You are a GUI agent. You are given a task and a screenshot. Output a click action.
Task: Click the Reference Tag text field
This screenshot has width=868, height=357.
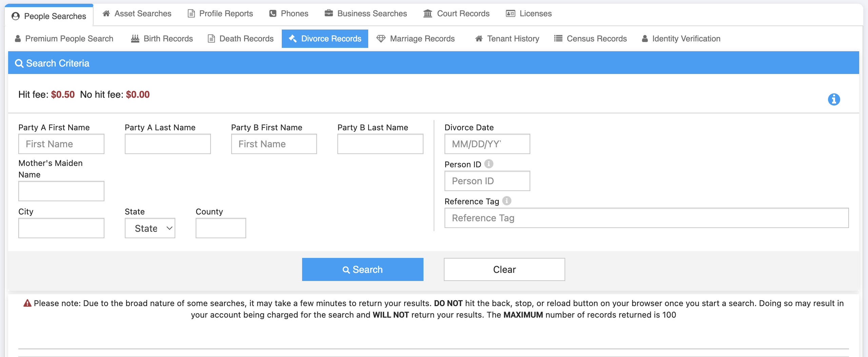point(646,218)
